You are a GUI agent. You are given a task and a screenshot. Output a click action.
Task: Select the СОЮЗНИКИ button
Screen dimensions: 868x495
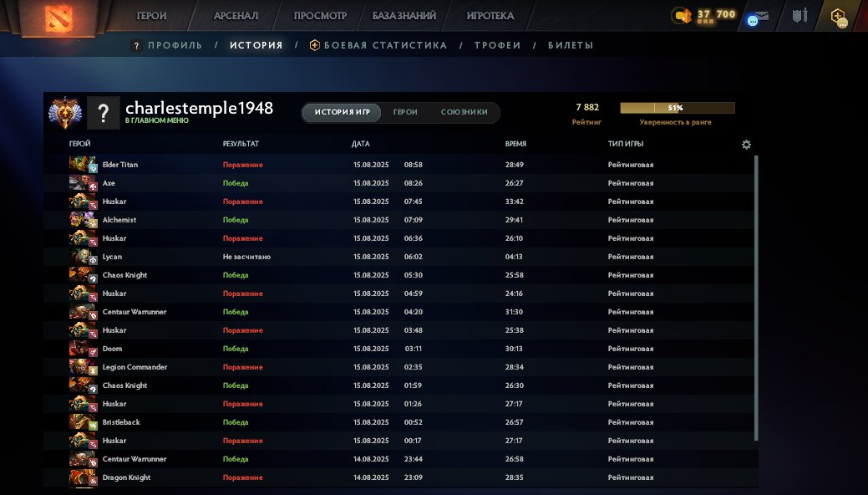[x=464, y=113]
